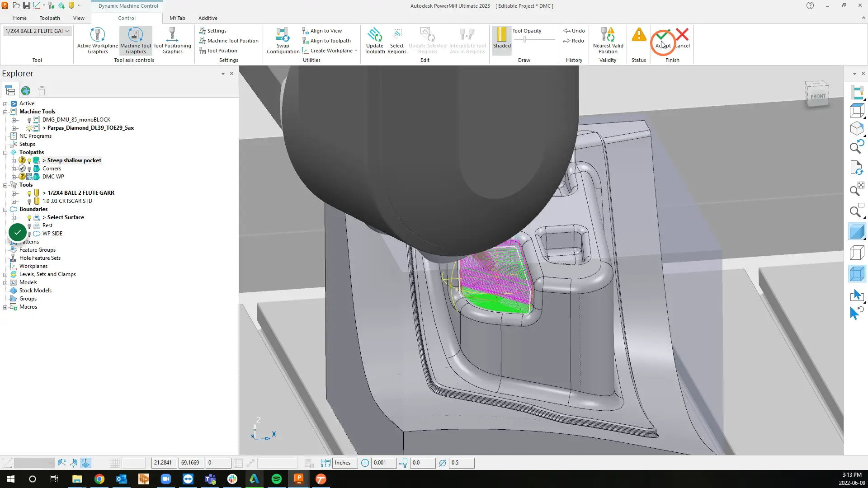This screenshot has height=488, width=868.
Task: Switch to the Additive tab
Action: coord(208,18)
